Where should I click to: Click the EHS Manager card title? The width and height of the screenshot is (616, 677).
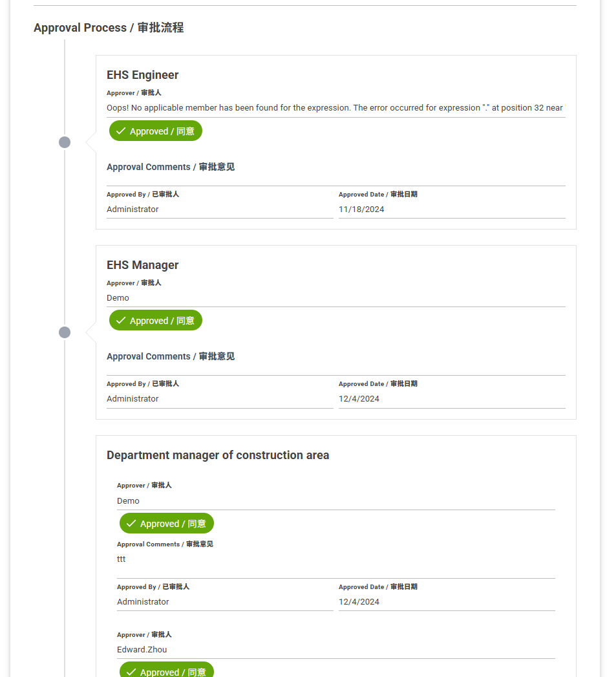[x=142, y=265]
